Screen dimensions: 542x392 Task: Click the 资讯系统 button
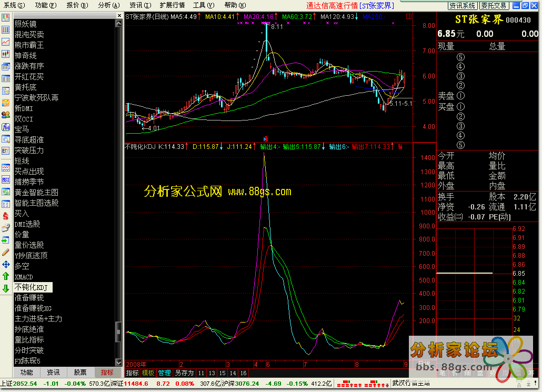pos(463,6)
